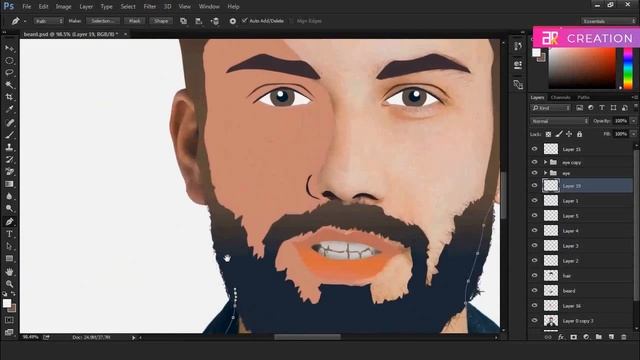
Task: Open pen options gear icon
Action: (233, 21)
